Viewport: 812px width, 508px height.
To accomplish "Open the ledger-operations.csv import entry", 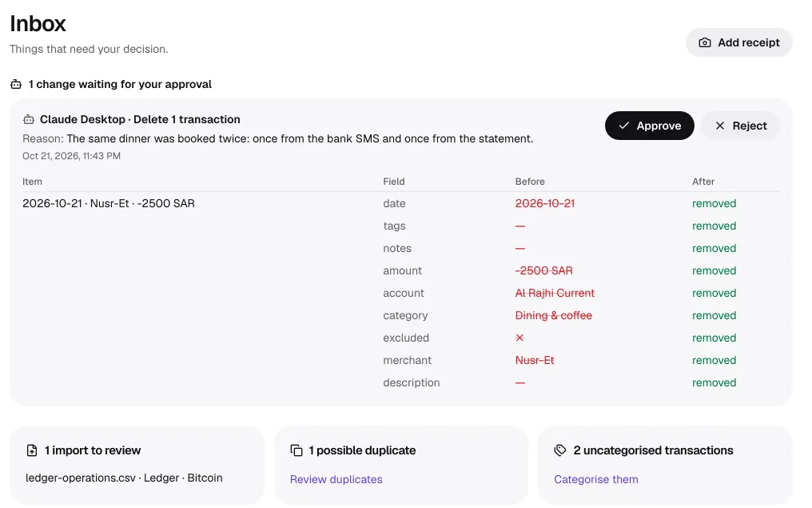I will 124,478.
